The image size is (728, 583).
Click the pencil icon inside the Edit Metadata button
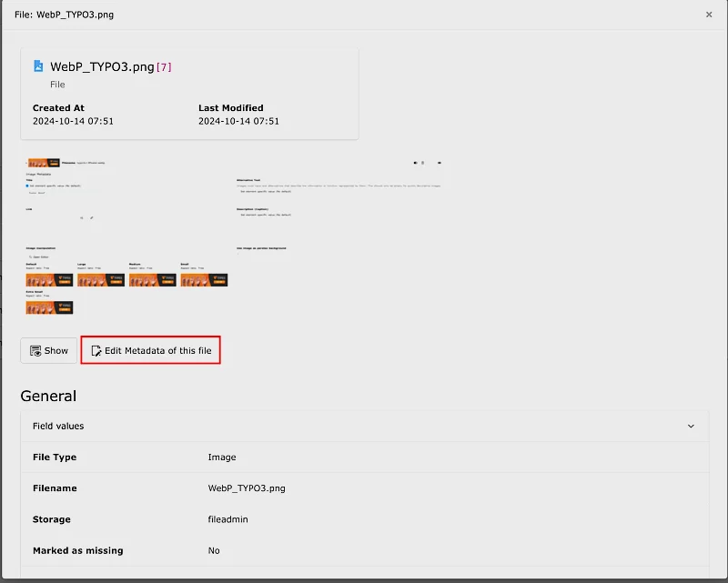(x=96, y=350)
